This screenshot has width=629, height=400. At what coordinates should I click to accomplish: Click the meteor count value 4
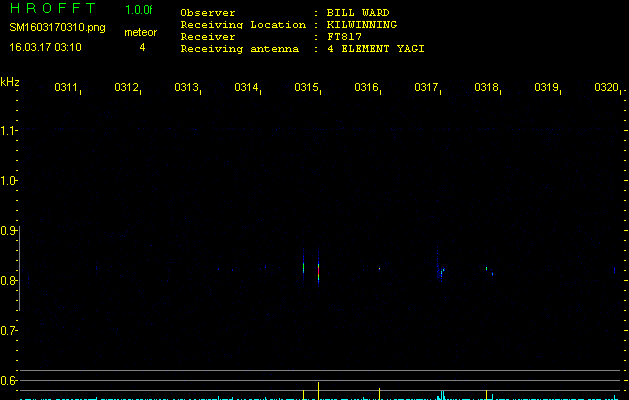pos(142,47)
